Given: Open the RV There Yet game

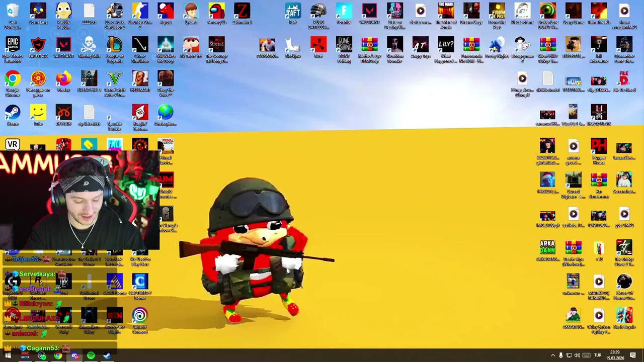Looking at the screenshot, I should coord(191,47).
